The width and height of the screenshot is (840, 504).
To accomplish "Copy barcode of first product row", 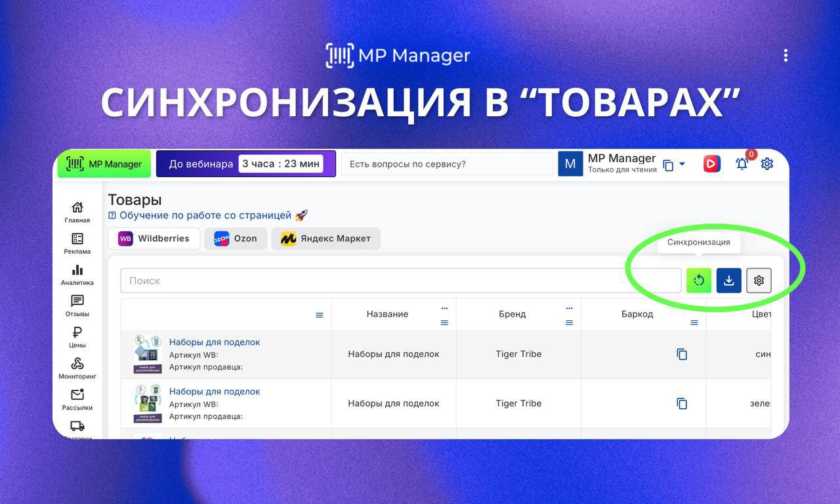I will (682, 354).
